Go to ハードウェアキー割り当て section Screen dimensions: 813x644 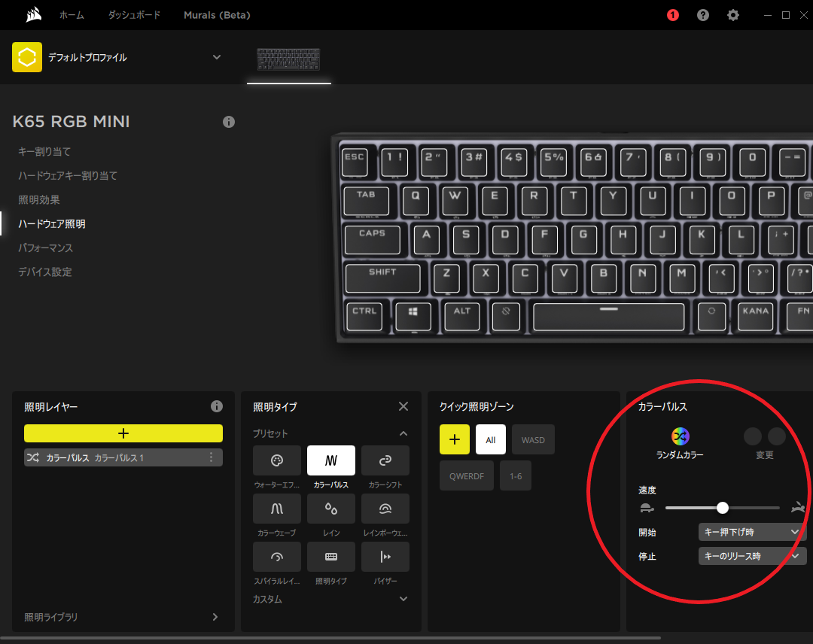tap(68, 175)
